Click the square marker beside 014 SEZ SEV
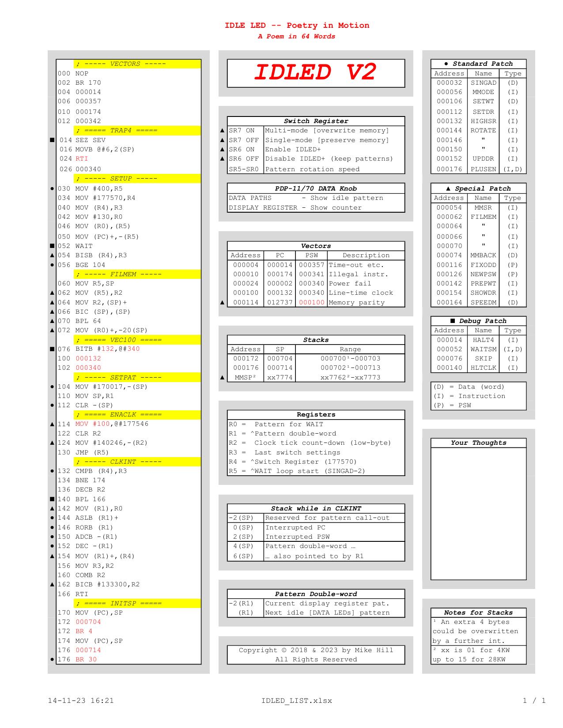Screen dimensions: 563x728 pos(52,140)
